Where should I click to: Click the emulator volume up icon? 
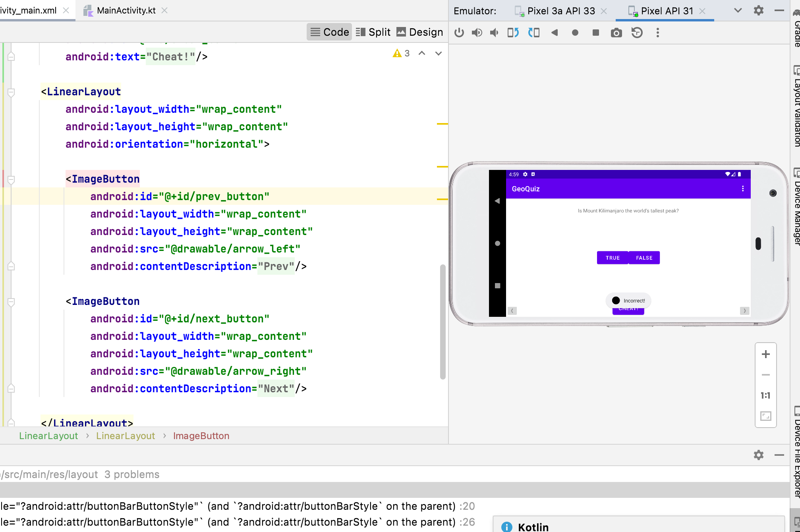pyautogui.click(x=477, y=33)
